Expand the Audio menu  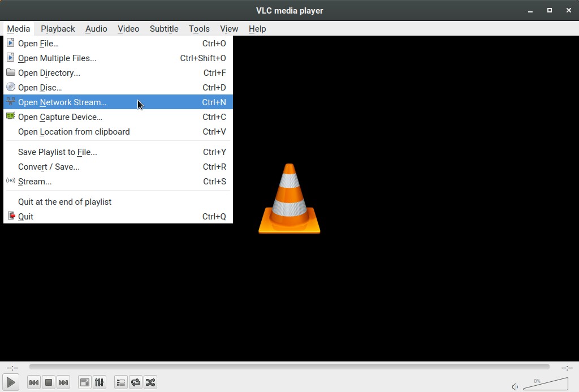[x=96, y=29]
